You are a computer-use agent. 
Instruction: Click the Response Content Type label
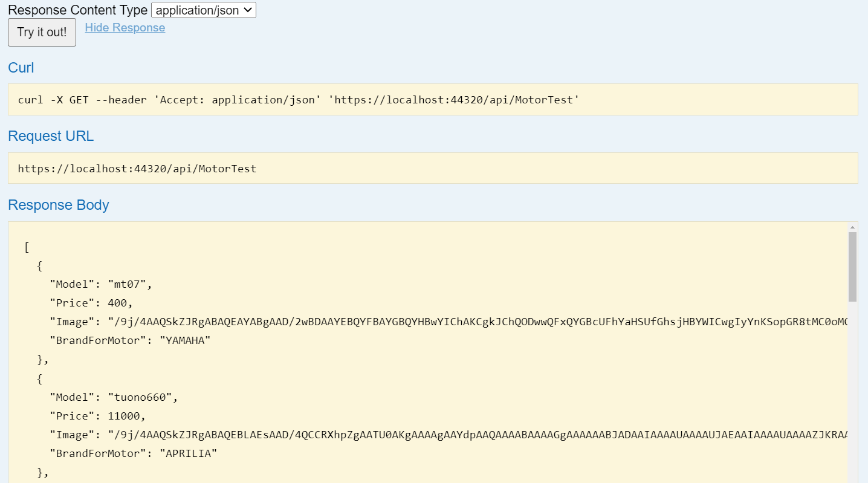(77, 10)
